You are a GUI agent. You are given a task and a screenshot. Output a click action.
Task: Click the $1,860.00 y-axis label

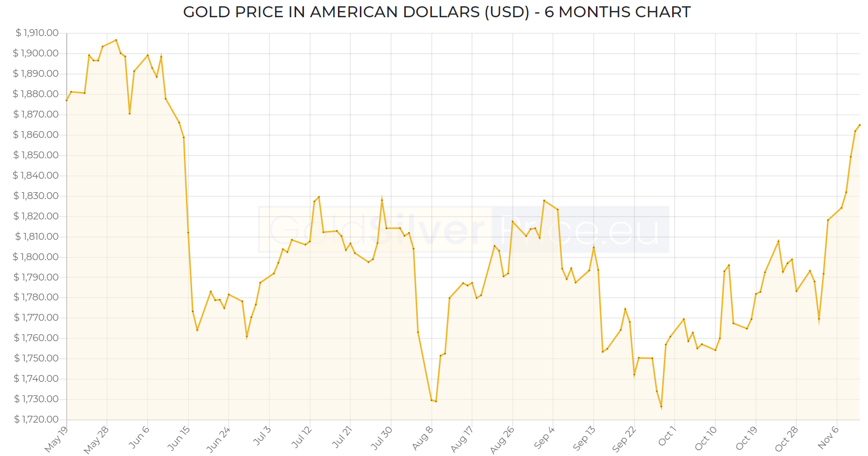(x=37, y=135)
